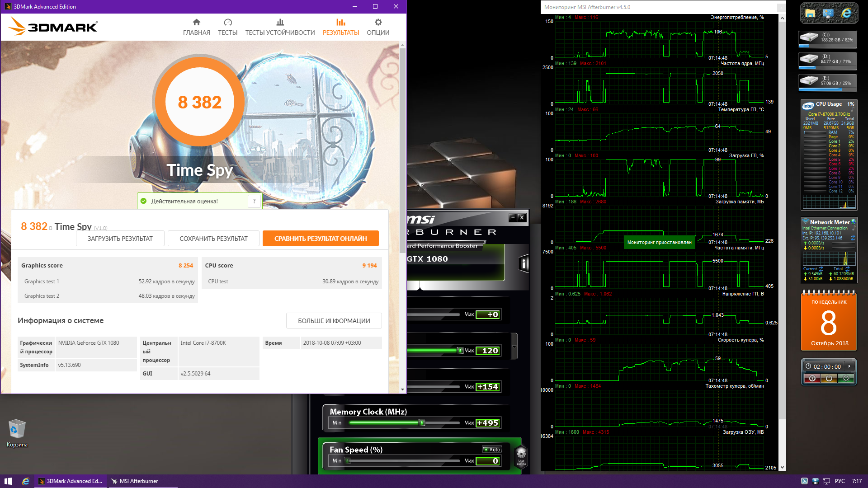Screen dimensions: 868x488
Task: Adjust the Memory Clock slider handle
Action: (x=422, y=423)
